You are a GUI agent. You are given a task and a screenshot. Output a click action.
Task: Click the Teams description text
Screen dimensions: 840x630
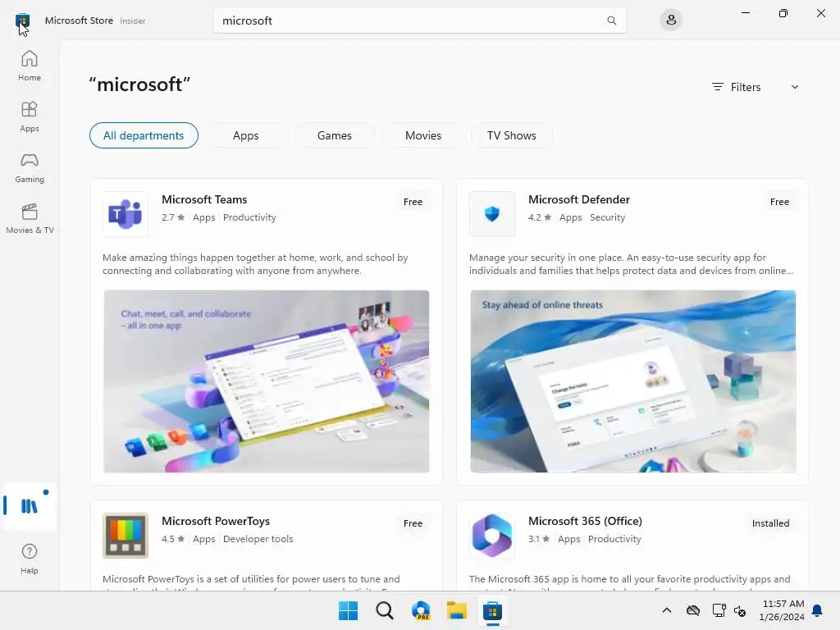click(255, 264)
